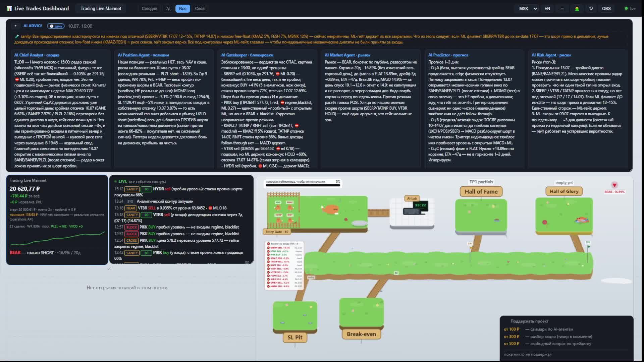This screenshot has width=644, height=362.
Task: Click the green house icon in header
Action: (577, 8)
